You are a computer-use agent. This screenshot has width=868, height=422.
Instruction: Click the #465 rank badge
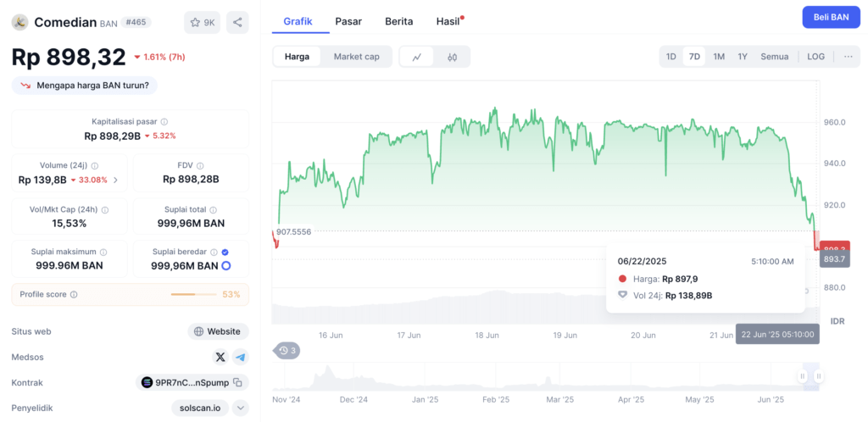[x=136, y=22]
